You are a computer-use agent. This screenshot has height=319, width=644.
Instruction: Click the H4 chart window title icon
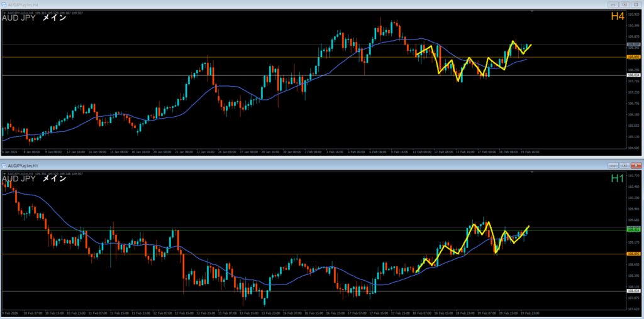pos(5,4)
